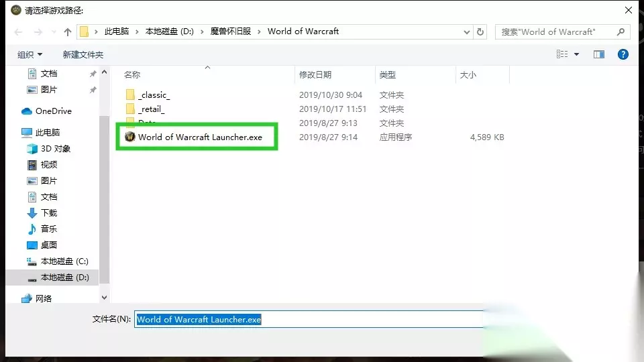The height and width of the screenshot is (362, 644).
Task: Sort by 修改日期 column header
Action: (x=315, y=74)
